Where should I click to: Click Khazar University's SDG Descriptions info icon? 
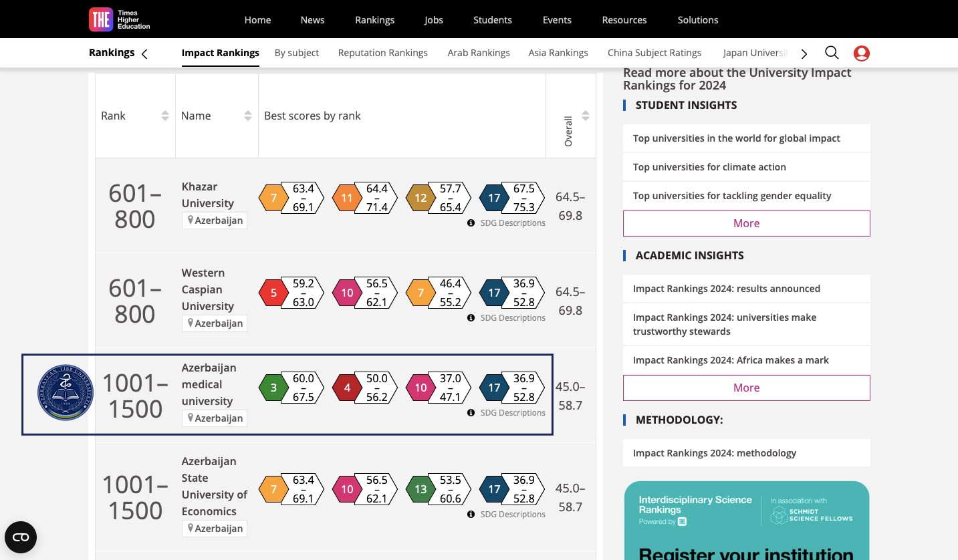click(471, 223)
